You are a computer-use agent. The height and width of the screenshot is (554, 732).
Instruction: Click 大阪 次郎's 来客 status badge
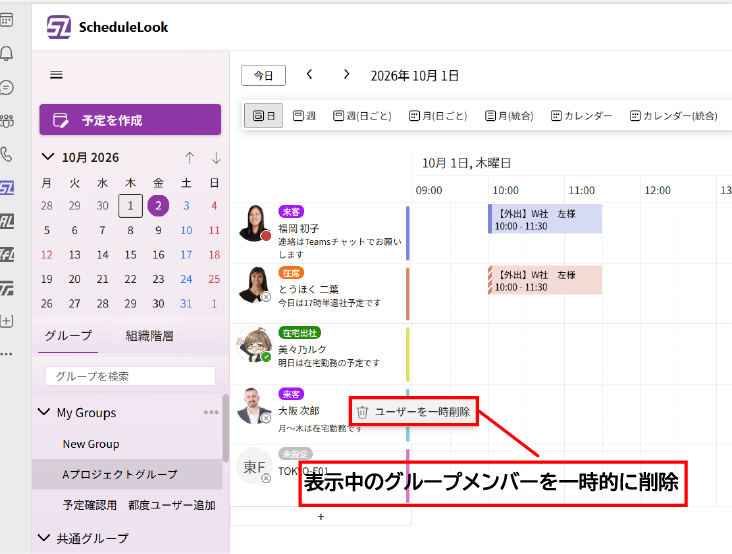pos(291,394)
